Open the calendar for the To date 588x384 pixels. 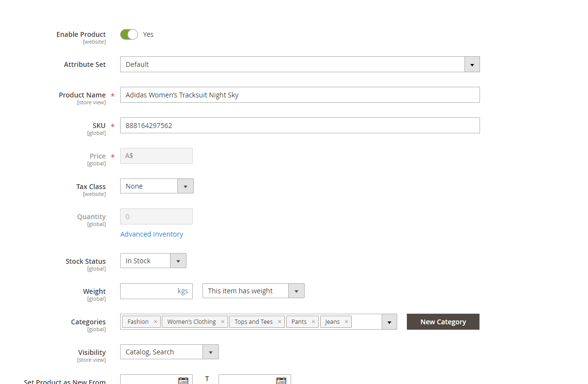point(281,381)
